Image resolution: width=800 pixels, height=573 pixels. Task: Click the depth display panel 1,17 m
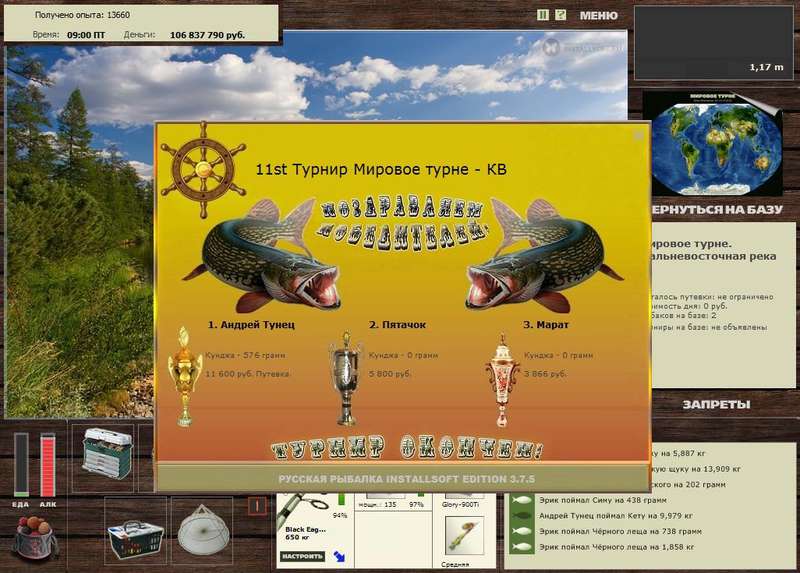713,43
